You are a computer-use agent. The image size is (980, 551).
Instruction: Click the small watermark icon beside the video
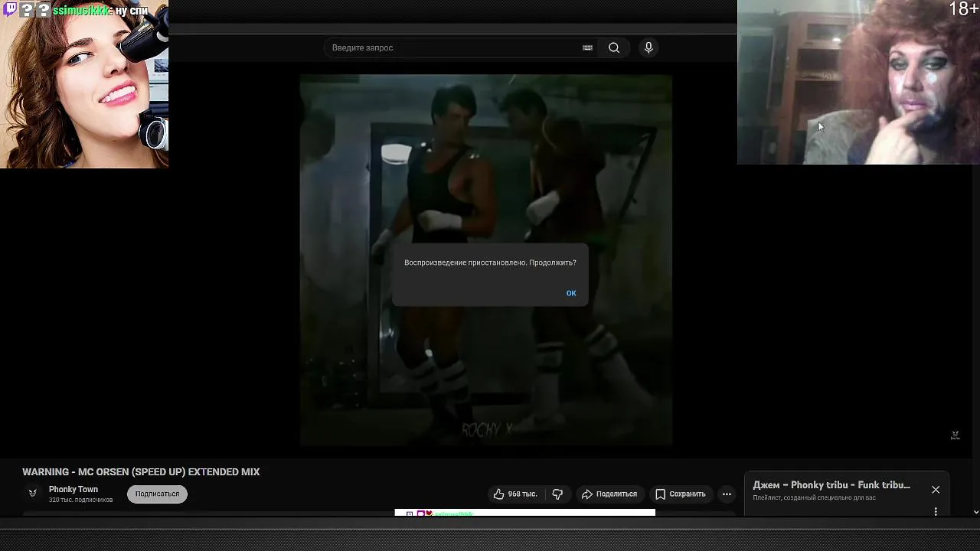(x=955, y=435)
